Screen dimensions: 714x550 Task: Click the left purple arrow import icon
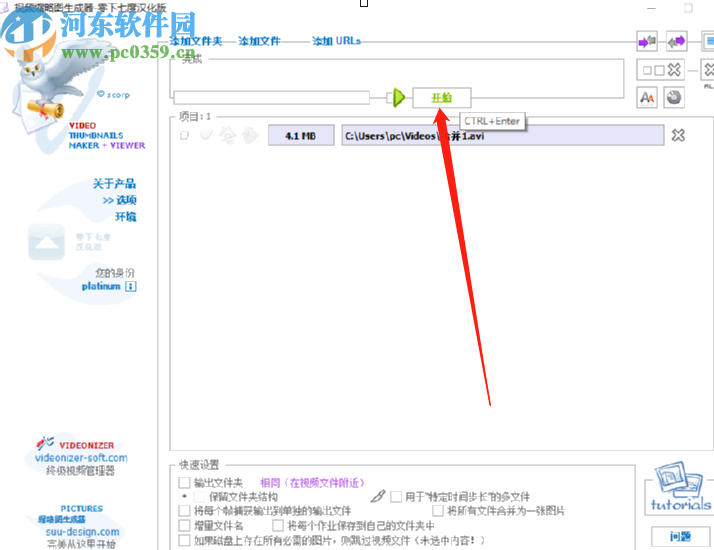pyautogui.click(x=647, y=42)
